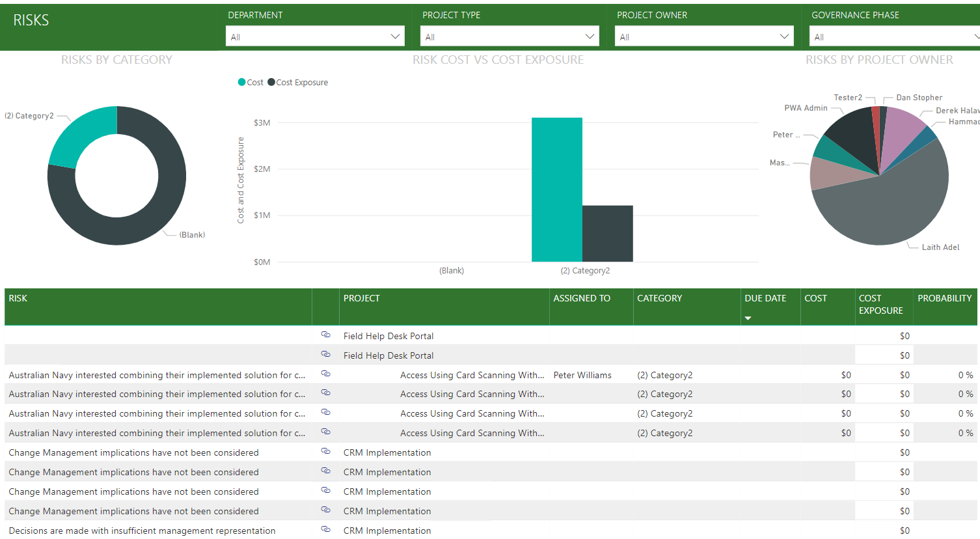Screen dimensions: 980x539
Task: Toggle the Cost Exposure series in the legend
Action: (297, 82)
